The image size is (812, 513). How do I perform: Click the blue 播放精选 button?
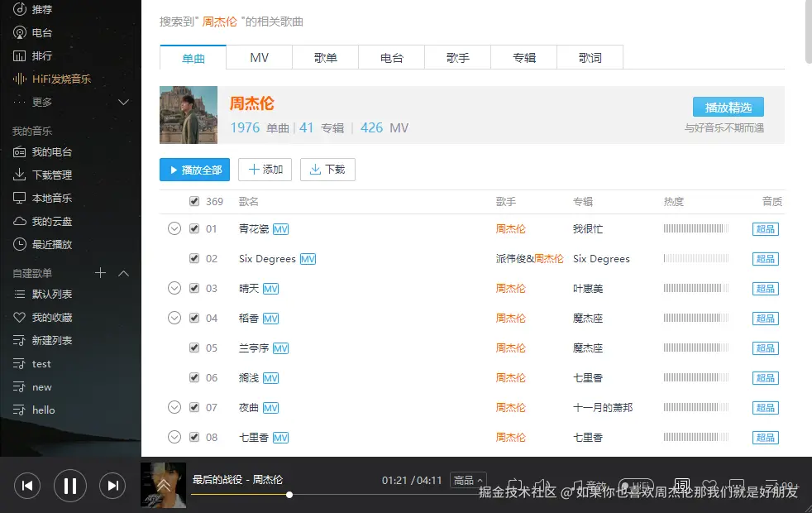[x=727, y=107]
